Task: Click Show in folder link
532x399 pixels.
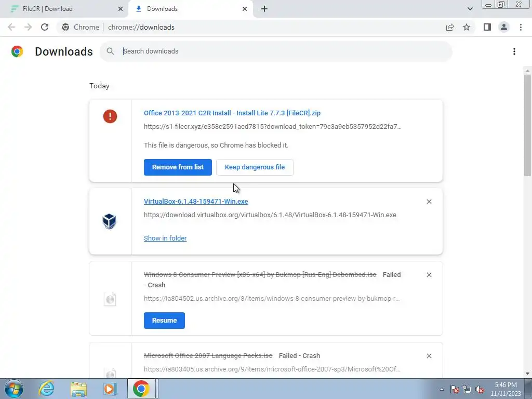Action: [x=165, y=238]
